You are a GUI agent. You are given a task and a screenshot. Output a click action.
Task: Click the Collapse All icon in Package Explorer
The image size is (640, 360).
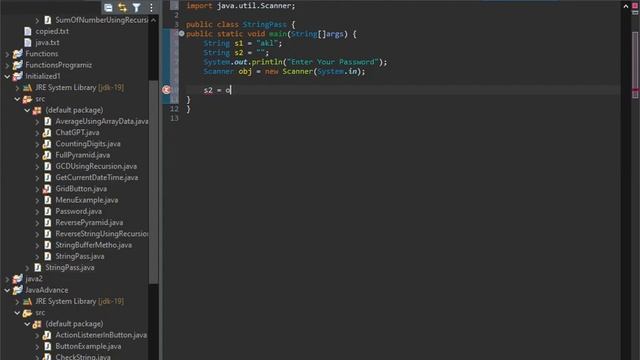pyautogui.click(x=108, y=7)
